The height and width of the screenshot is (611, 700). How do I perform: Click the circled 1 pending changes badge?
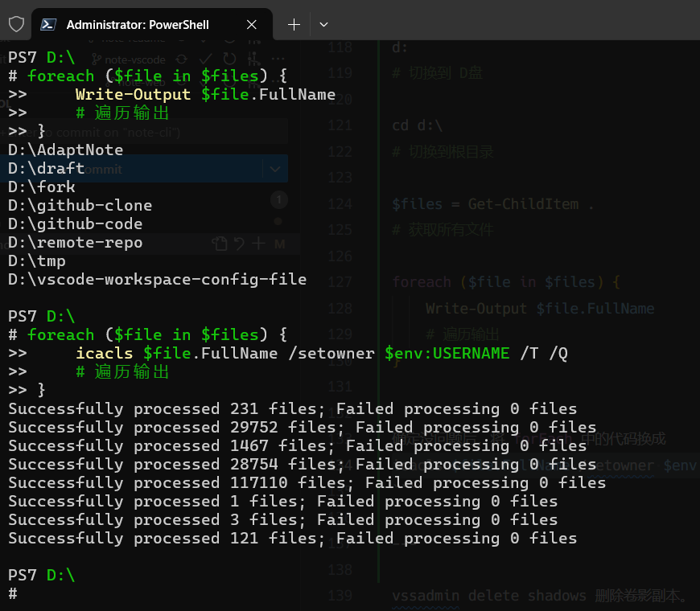[279, 199]
